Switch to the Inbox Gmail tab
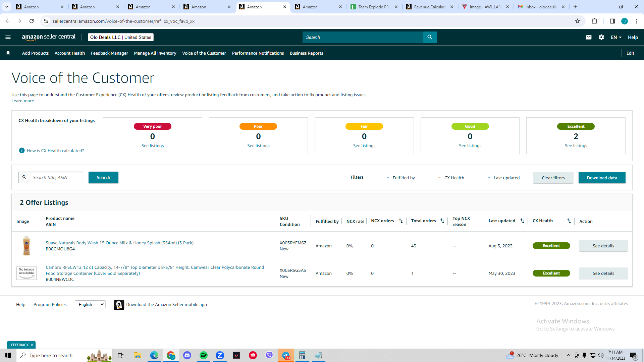Image resolution: width=644 pixels, height=362 pixels. (x=541, y=7)
